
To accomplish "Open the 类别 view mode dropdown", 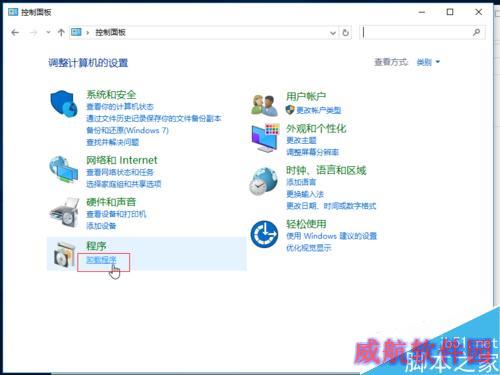I will coord(428,62).
